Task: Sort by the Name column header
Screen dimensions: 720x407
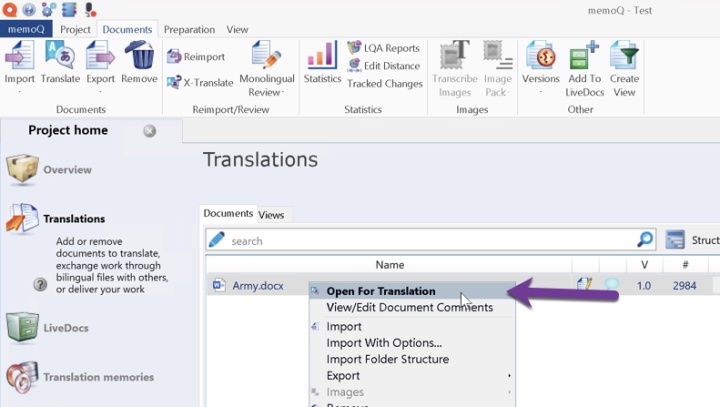Action: click(389, 265)
